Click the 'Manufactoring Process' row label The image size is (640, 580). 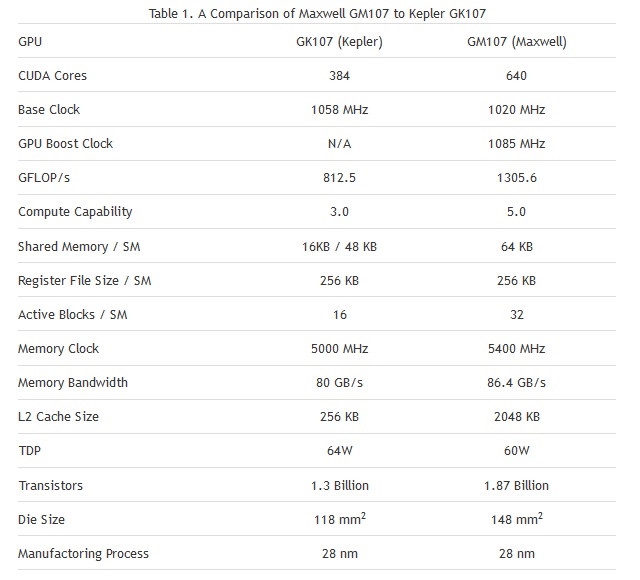tap(83, 553)
